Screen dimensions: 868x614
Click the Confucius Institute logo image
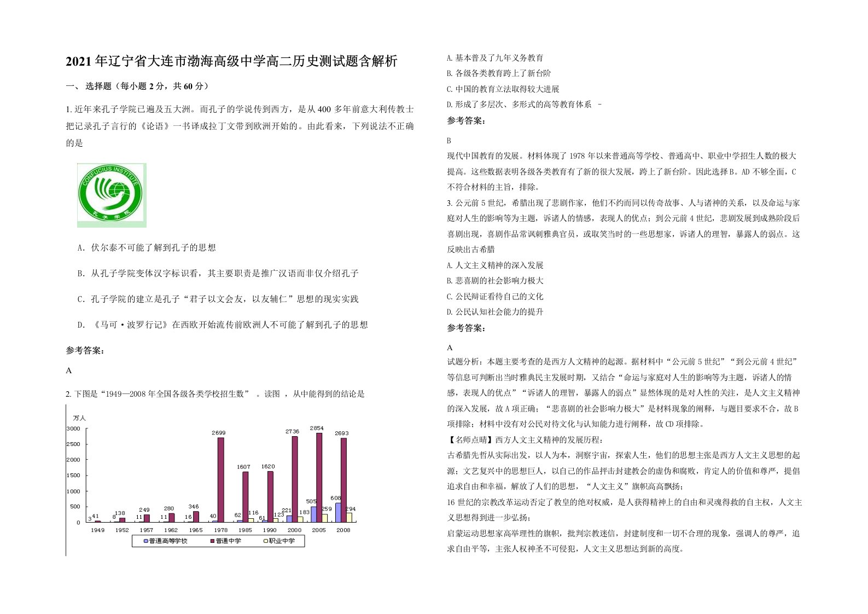112,195
